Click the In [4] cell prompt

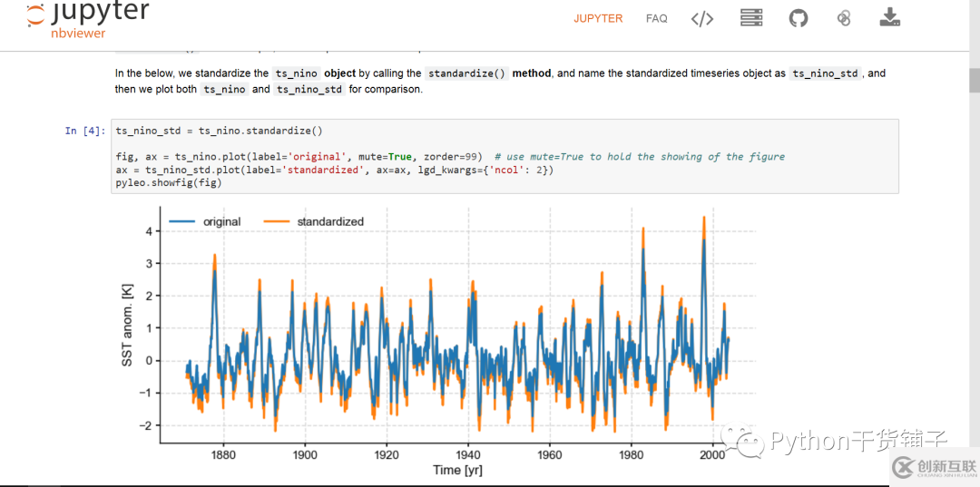tap(85, 131)
